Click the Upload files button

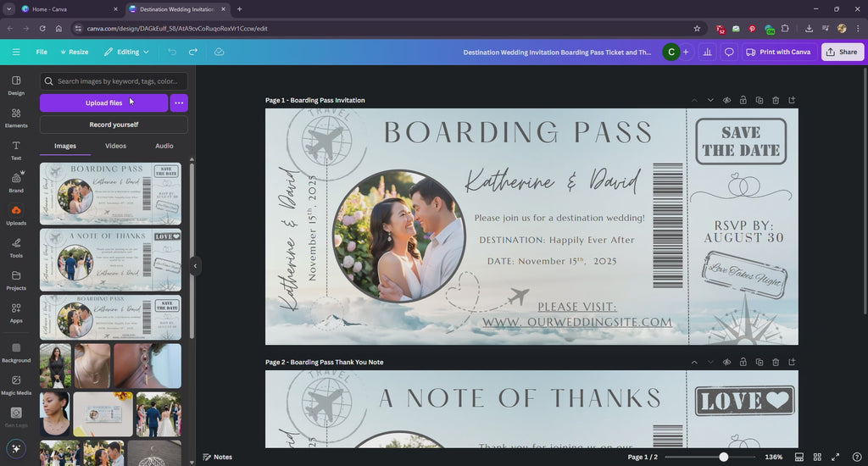(x=103, y=103)
